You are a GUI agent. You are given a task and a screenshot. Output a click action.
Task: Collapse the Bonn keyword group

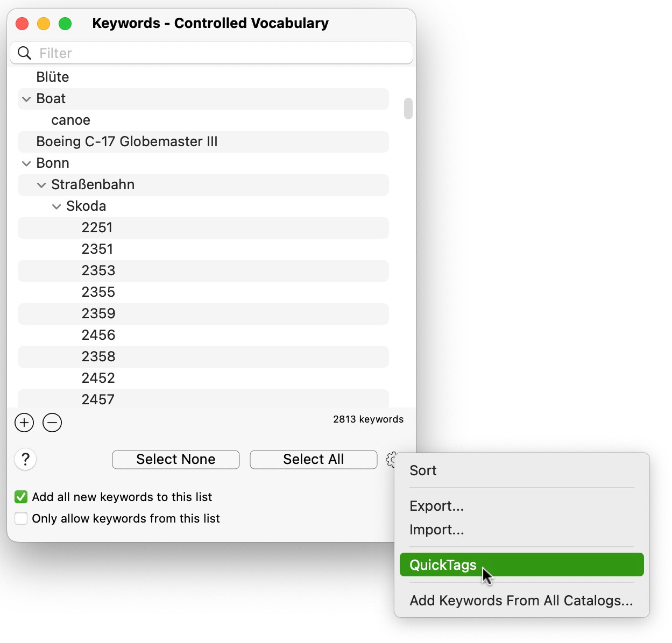(x=25, y=163)
